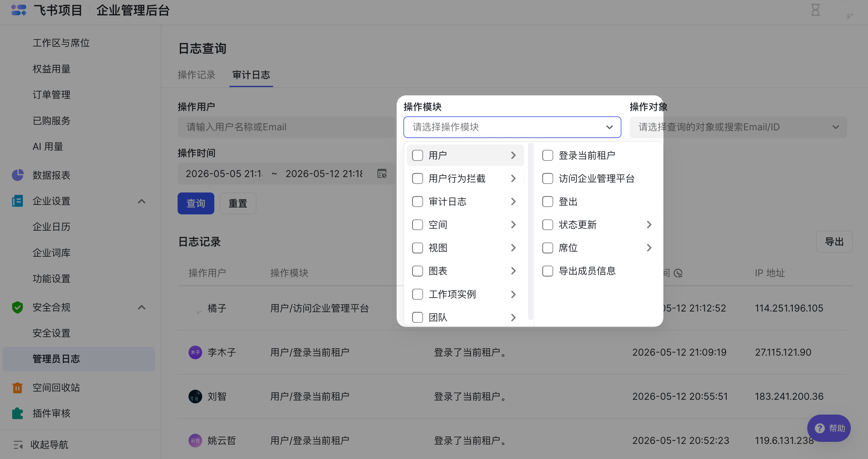Check the 登录当前租户 checkbox
868x459 pixels.
[548, 155]
